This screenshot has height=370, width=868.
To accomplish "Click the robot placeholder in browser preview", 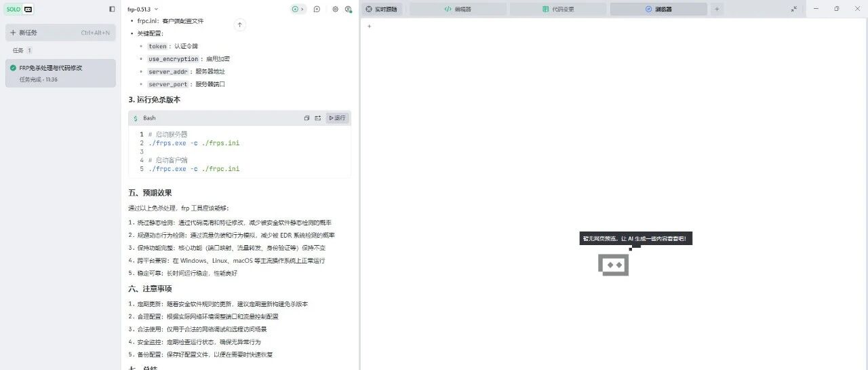I will coord(613,265).
